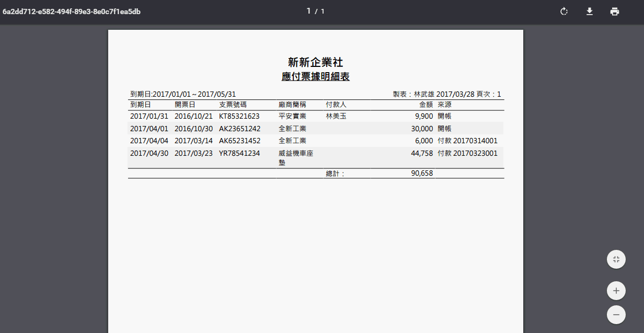The width and height of the screenshot is (644, 333).
Task: Select the current page number field
Action: tap(309, 11)
